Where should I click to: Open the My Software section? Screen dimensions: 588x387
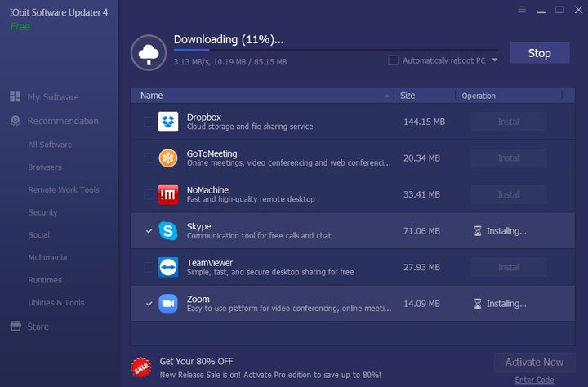[x=53, y=97]
